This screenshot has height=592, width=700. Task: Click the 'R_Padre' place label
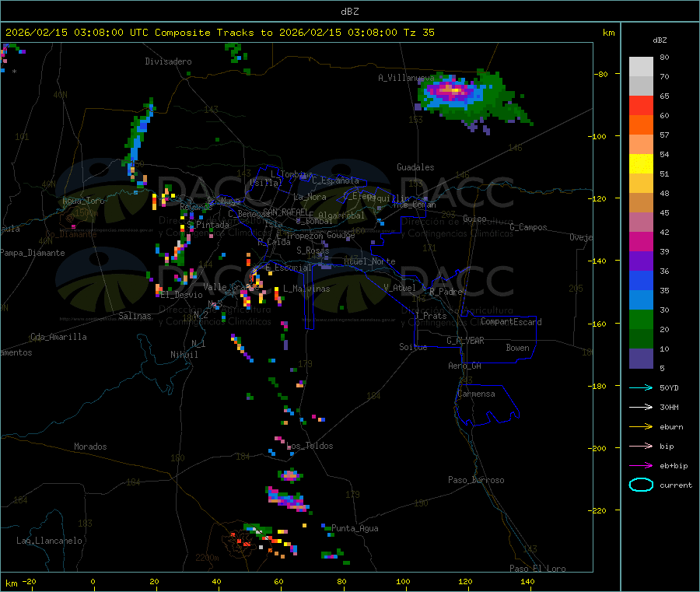[446, 292]
